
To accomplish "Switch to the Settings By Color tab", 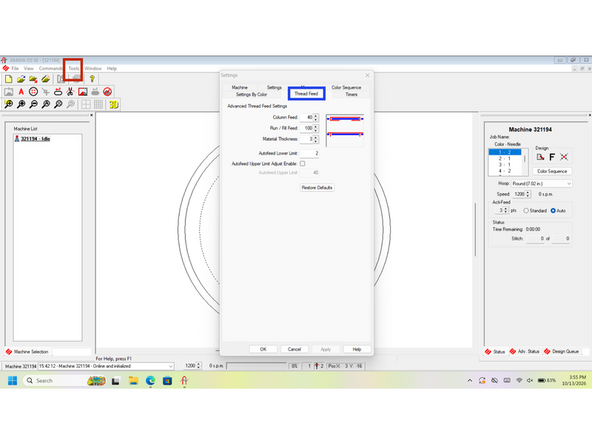I will click(251, 94).
